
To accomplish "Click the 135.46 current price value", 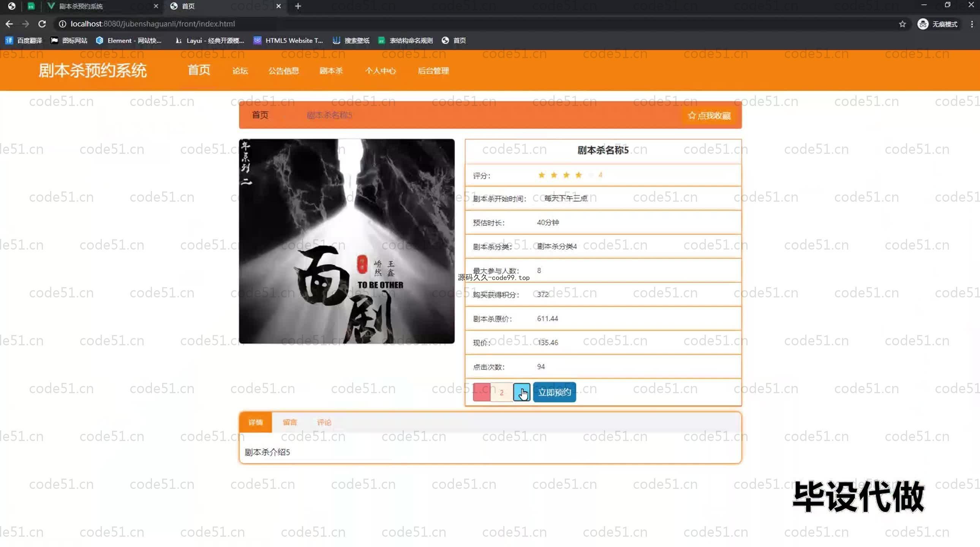I will [x=548, y=343].
